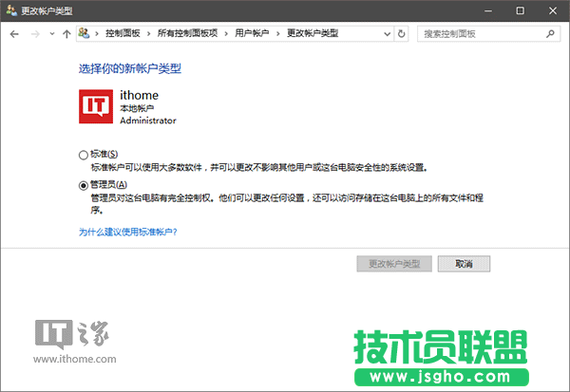Select the 管理员 (Administrator) radio button
Image resolution: width=570 pixels, height=392 pixels.
(84, 185)
